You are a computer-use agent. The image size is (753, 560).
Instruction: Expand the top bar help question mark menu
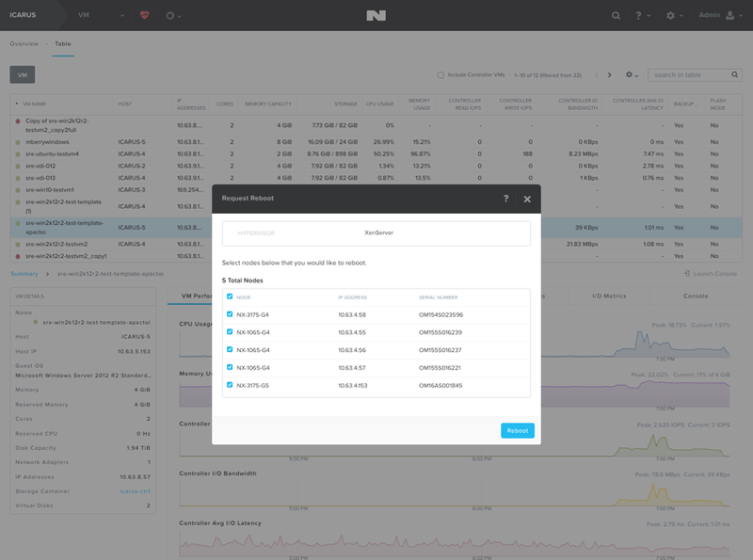pos(643,15)
